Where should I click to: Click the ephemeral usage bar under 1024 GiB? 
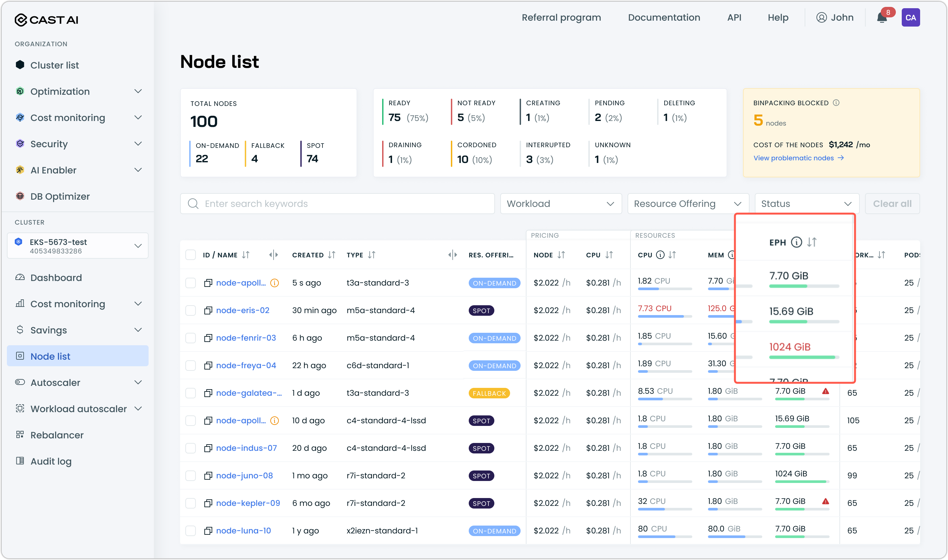pos(803,357)
